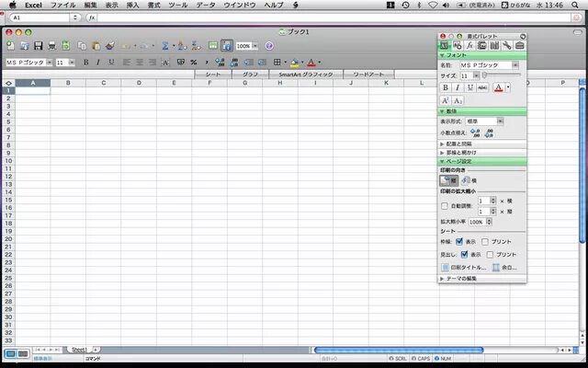Expand the 罫線と網かけ section
Viewport: 588px width, 368px height.
[x=442, y=153]
